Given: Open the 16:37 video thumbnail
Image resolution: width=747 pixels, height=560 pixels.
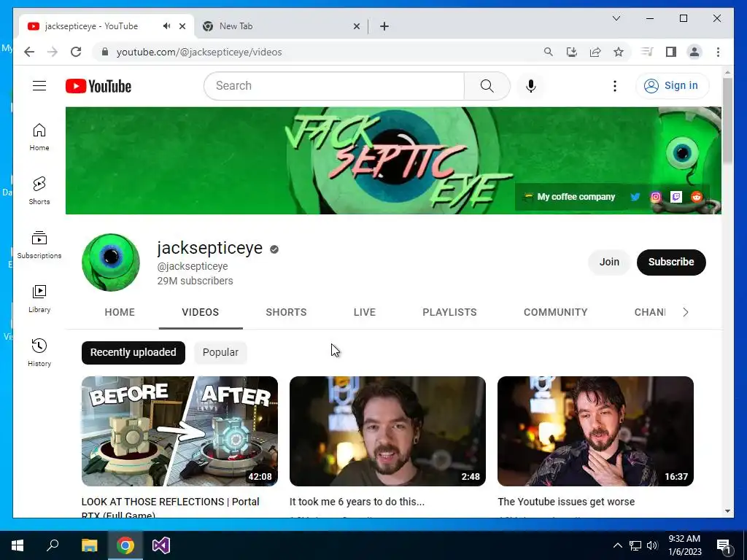Looking at the screenshot, I should tap(595, 431).
